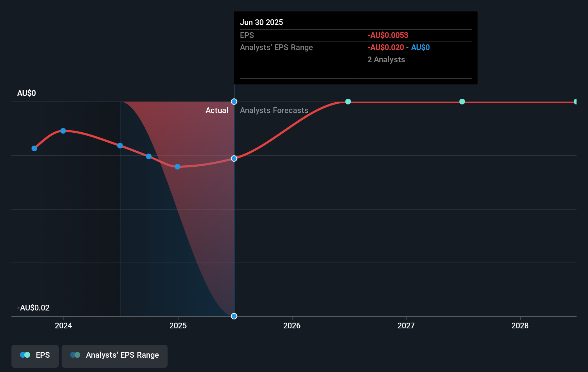The width and height of the screenshot is (588, 372).
Task: Click the rightmost green forecast data point
Action: 576,102
